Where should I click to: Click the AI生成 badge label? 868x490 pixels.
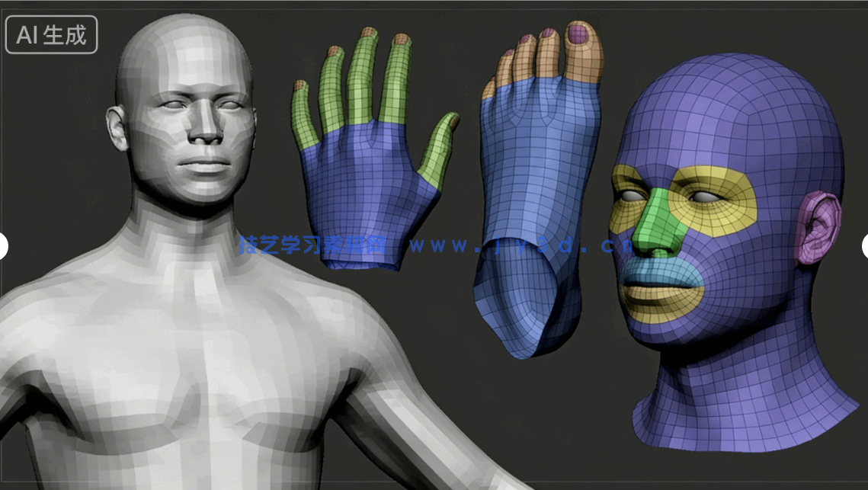click(x=51, y=35)
